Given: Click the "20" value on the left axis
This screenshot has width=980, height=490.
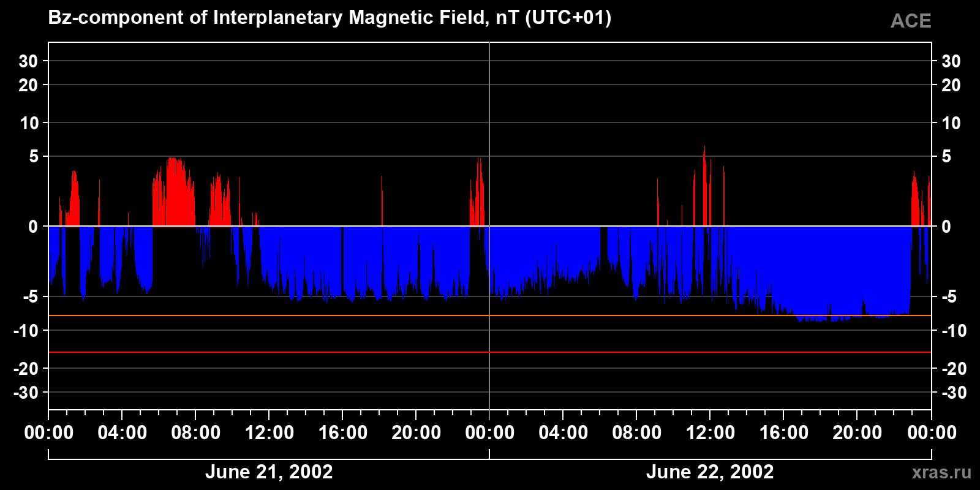Looking at the screenshot, I should click(28, 85).
